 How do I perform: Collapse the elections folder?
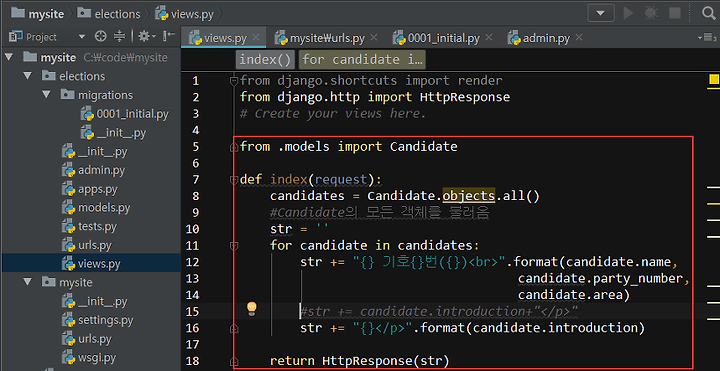28,76
